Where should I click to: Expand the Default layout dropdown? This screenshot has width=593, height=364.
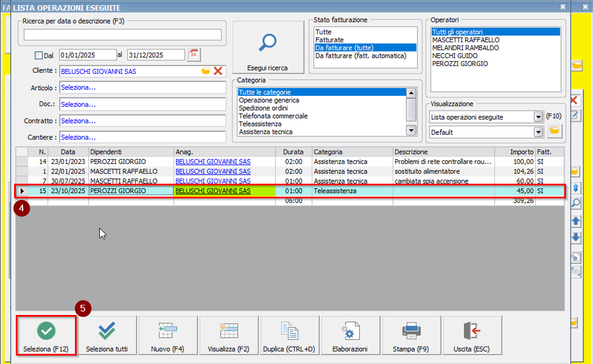pos(538,132)
